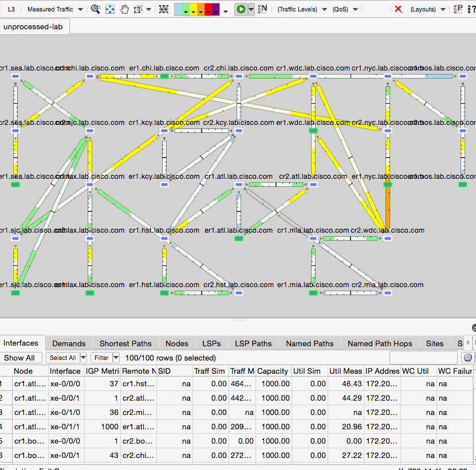Select the er1.mia.lab.cisco.com green node icon

click(x=313, y=293)
